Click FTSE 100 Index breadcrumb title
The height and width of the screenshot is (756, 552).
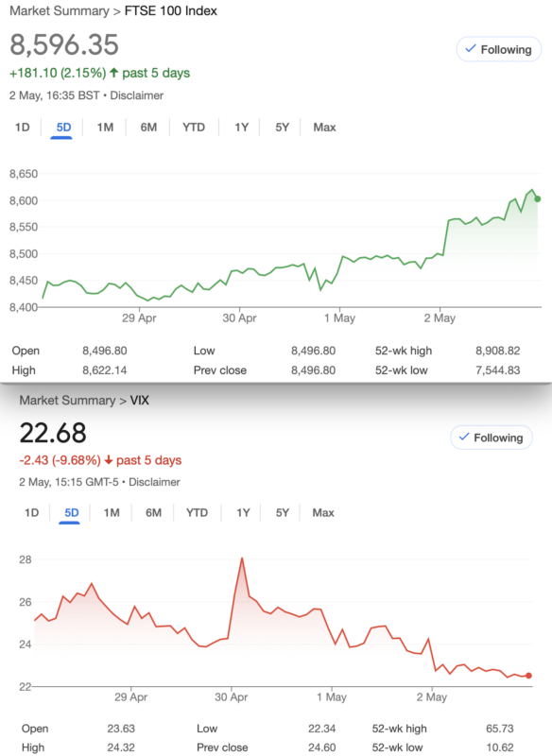pyautogui.click(x=171, y=11)
